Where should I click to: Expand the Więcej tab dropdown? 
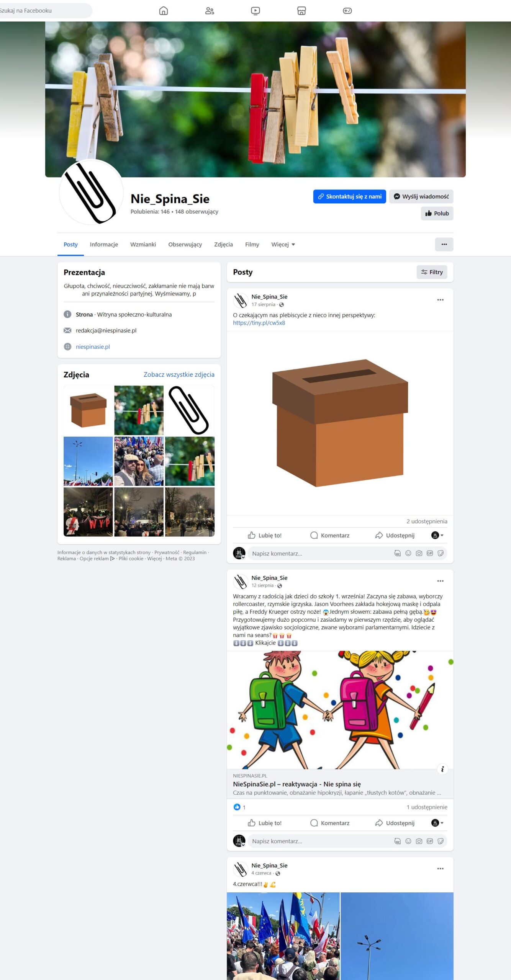[283, 245]
